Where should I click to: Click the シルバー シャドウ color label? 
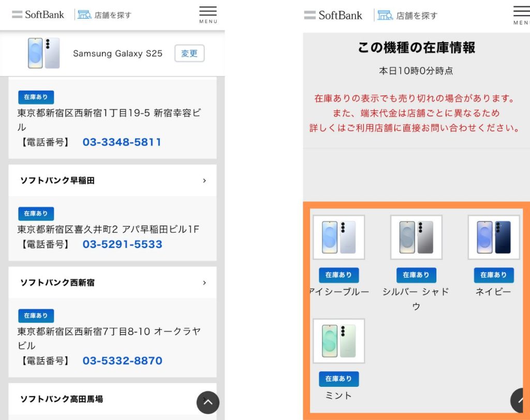point(416,299)
